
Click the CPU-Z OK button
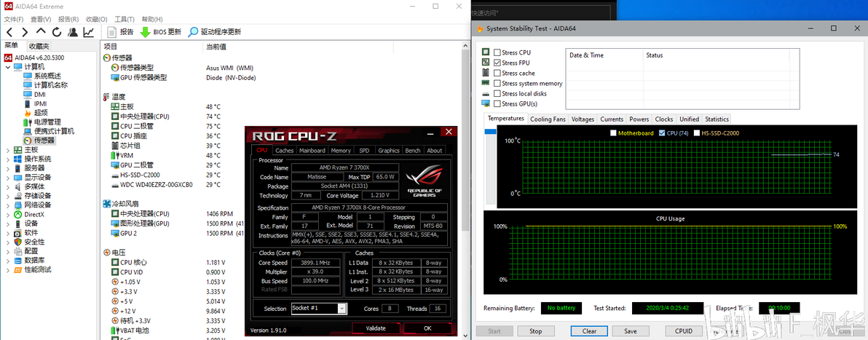click(427, 328)
